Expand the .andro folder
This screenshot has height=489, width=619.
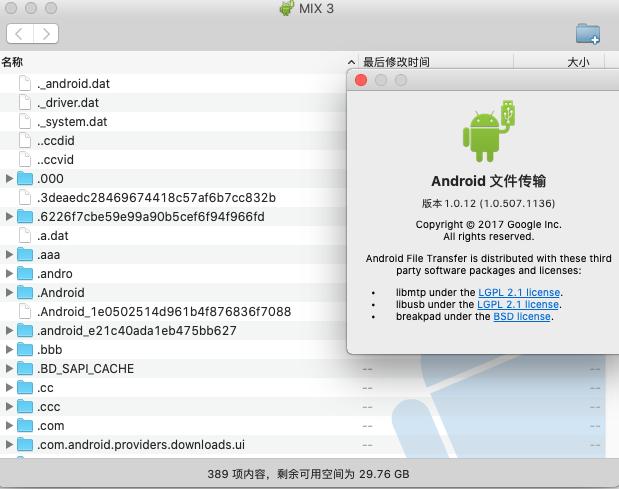(9, 274)
